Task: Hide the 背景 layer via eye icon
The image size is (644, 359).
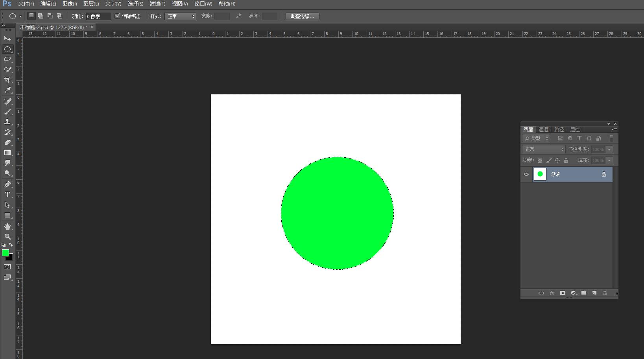Action: 526,174
